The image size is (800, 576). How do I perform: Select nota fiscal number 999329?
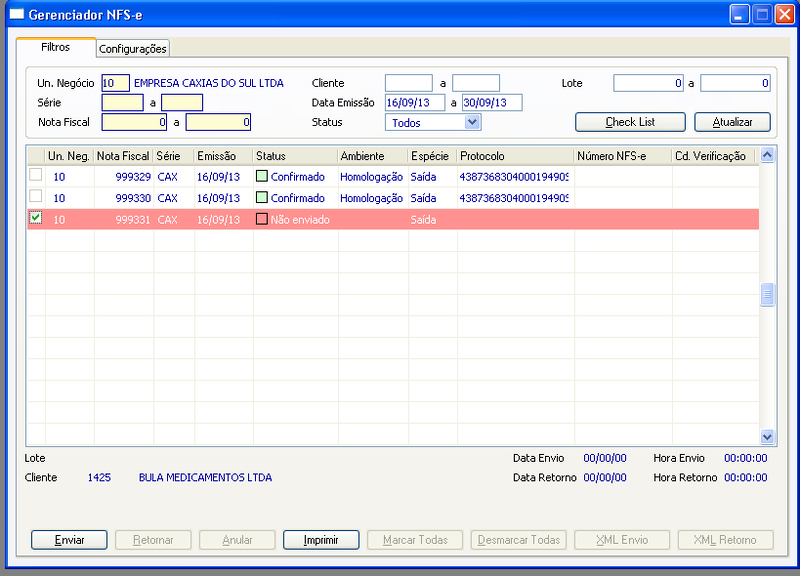pyautogui.click(x=133, y=177)
